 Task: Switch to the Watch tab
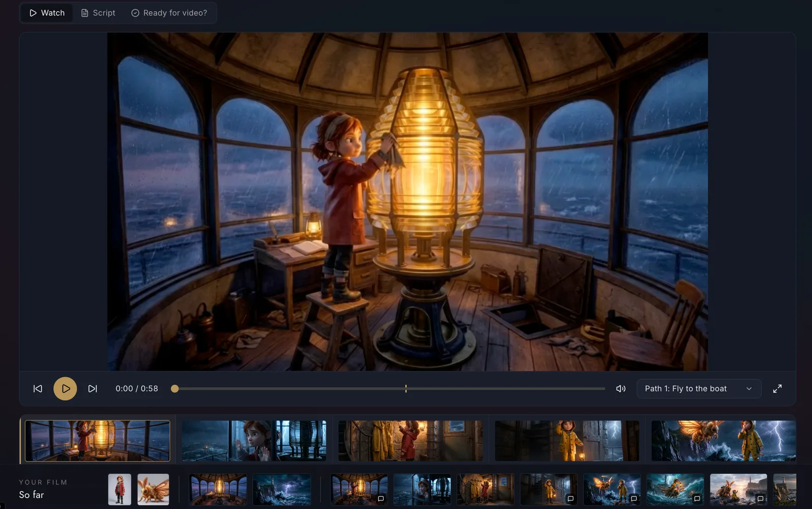[x=47, y=13]
